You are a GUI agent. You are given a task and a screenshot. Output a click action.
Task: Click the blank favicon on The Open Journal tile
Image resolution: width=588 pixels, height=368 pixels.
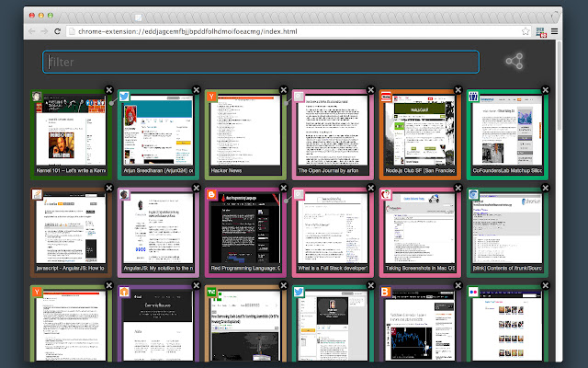tap(299, 97)
